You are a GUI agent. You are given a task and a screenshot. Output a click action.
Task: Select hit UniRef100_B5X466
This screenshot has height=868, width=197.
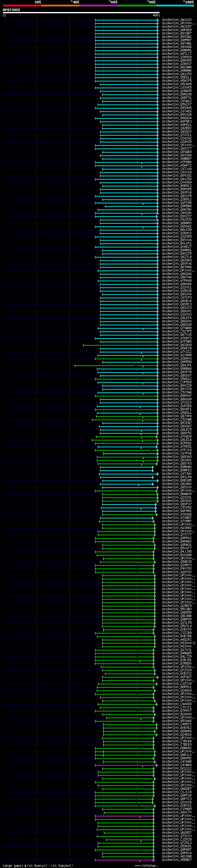coord(177,721)
